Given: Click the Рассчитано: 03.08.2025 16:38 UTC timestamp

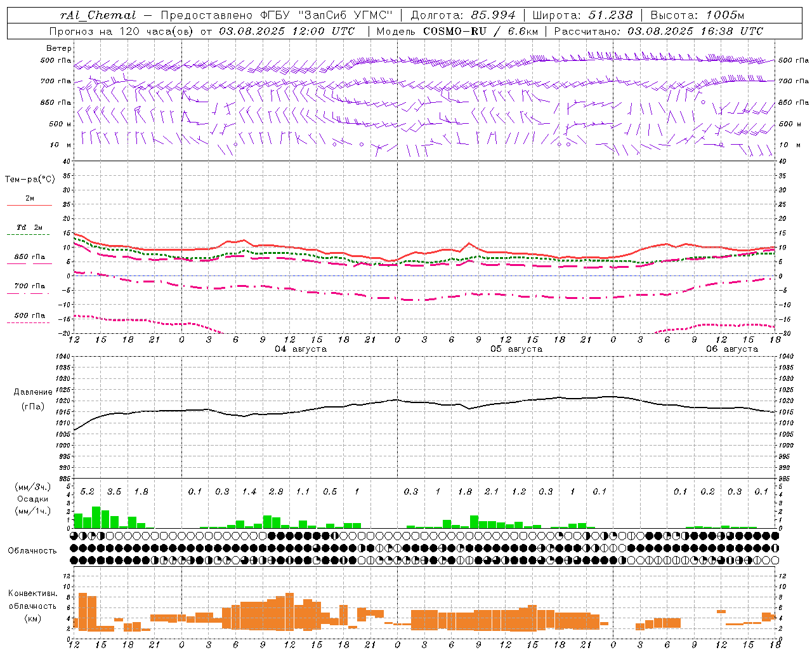Looking at the screenshot, I should click(658, 31).
